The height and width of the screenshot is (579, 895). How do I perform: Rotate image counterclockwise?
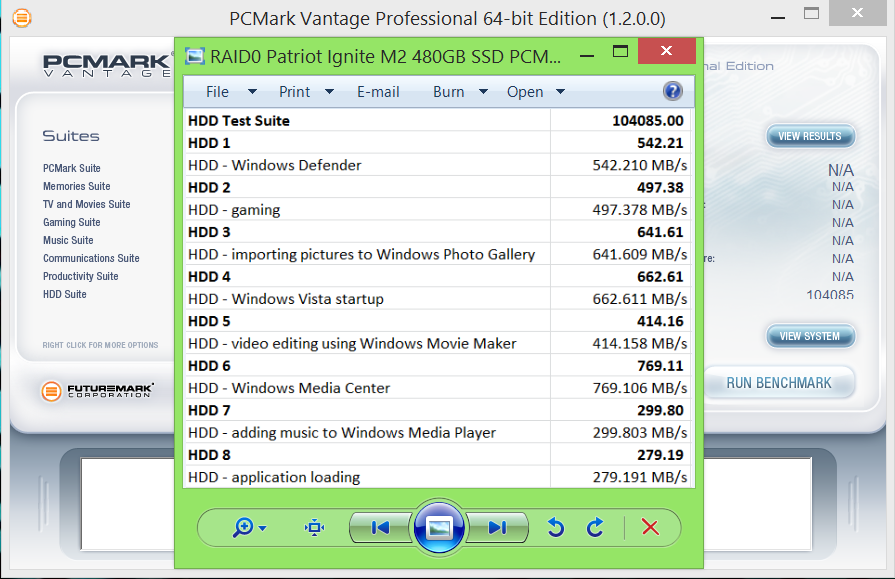(556, 528)
